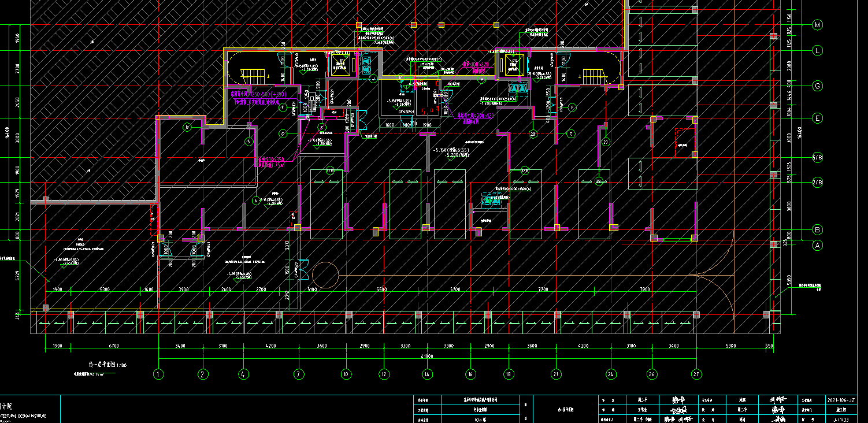Click 施工图 cell in title block
868x423 pixels.
coord(841,409)
